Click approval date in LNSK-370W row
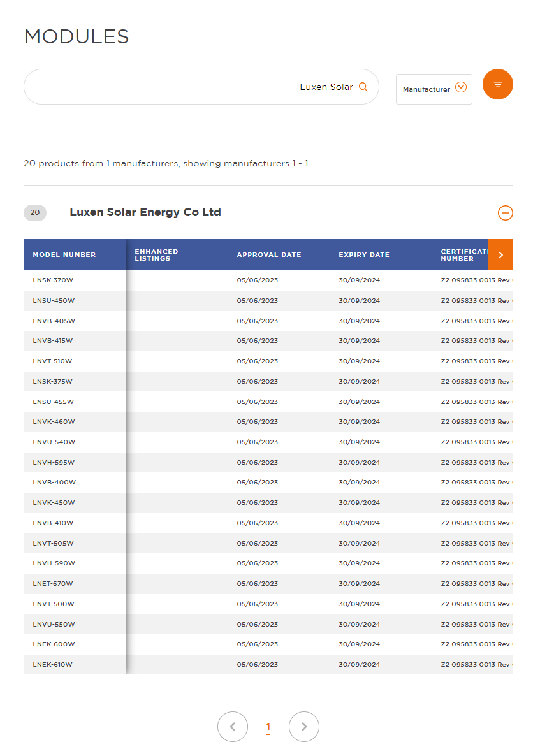540x756 pixels. [258, 280]
